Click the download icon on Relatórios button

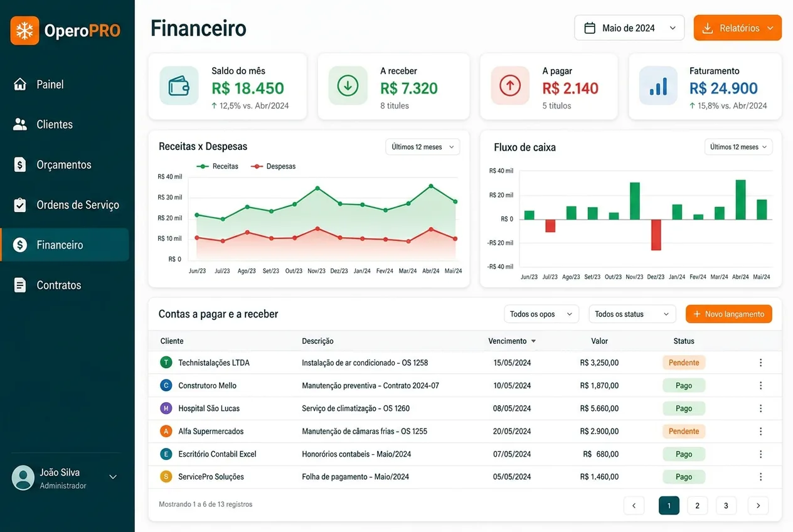[x=708, y=28]
